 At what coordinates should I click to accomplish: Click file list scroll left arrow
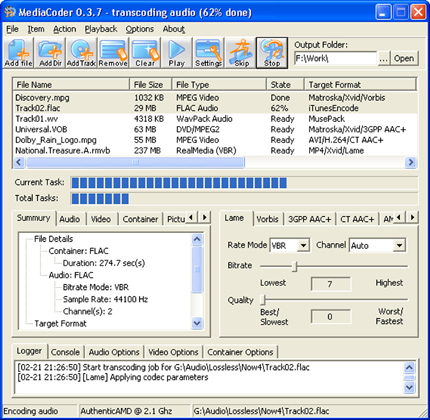(x=19, y=162)
